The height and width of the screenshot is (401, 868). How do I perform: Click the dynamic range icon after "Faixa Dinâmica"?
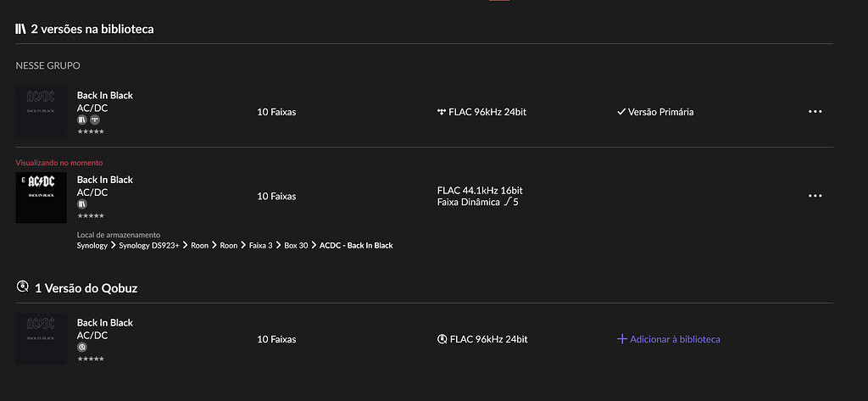pos(506,202)
